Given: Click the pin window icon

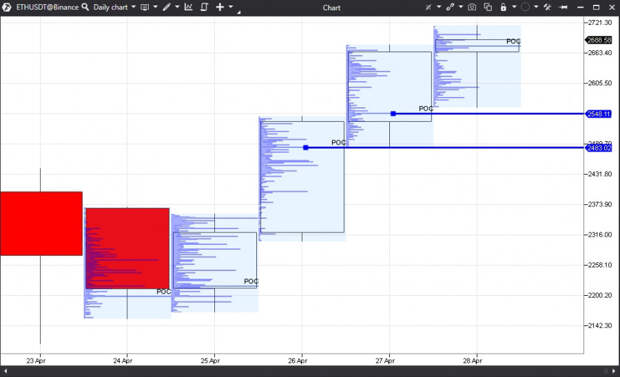Looking at the screenshot, I should 564,7.
